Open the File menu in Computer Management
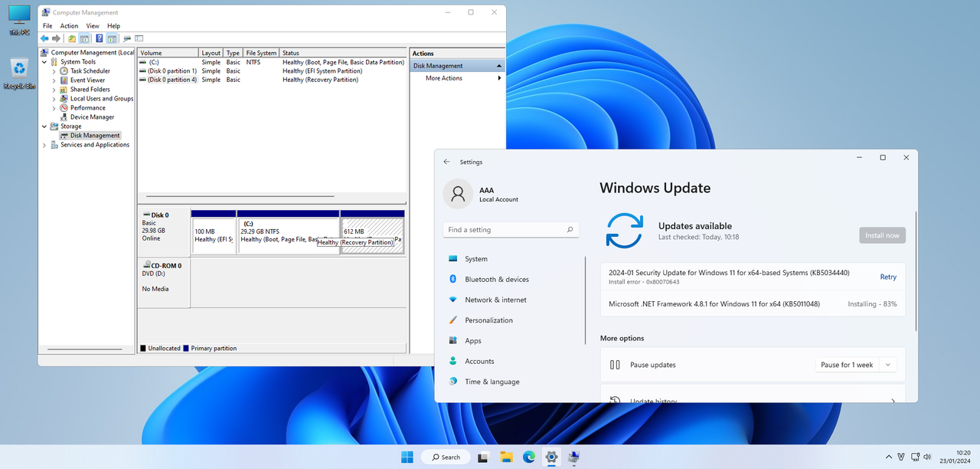The width and height of the screenshot is (980, 469). pyautogui.click(x=47, y=26)
